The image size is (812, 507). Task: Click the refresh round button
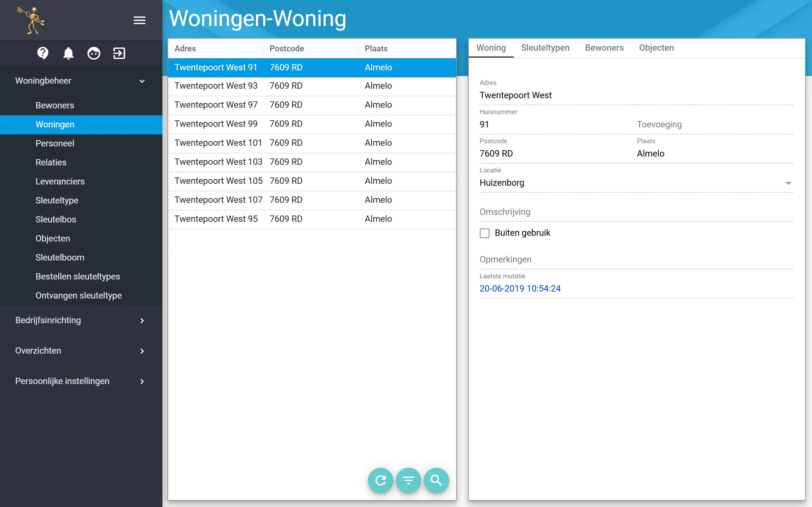point(381,480)
